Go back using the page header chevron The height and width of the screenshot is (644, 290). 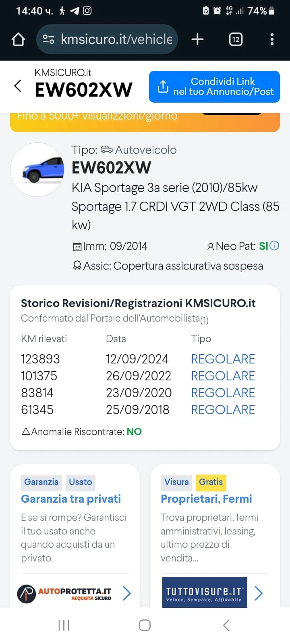pos(18,86)
